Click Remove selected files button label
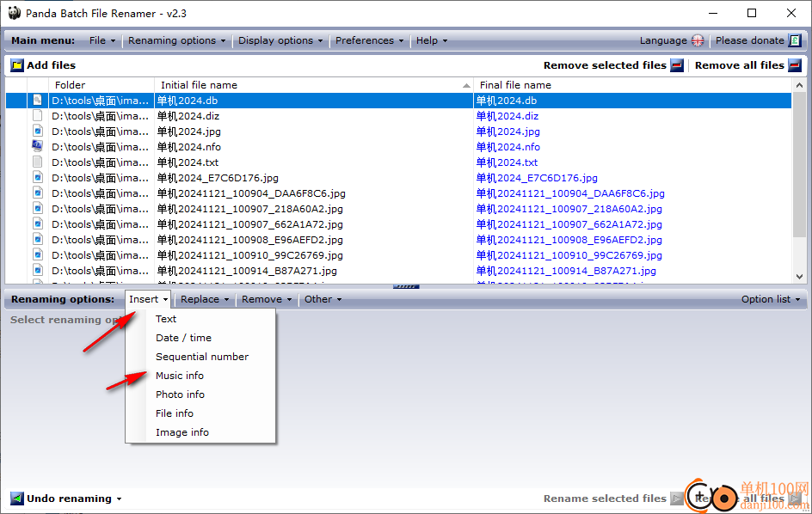The image size is (812, 514). tap(605, 65)
